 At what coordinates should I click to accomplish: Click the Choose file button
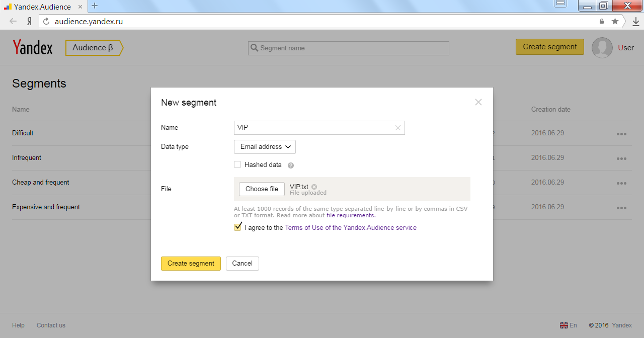tap(262, 189)
